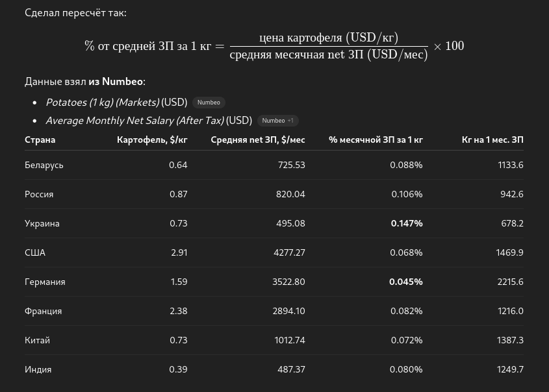Click the bold 0.045% value for Германия
This screenshot has width=549, height=392.
406,282
